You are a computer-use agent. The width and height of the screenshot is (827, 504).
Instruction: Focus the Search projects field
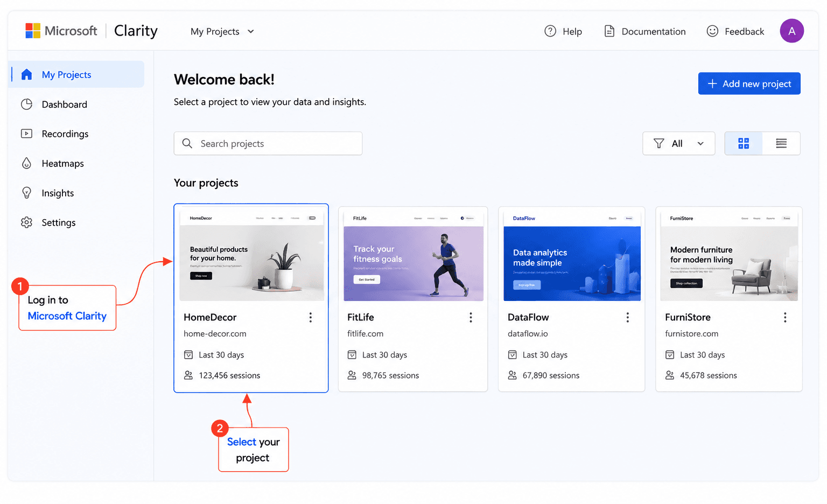coord(268,143)
